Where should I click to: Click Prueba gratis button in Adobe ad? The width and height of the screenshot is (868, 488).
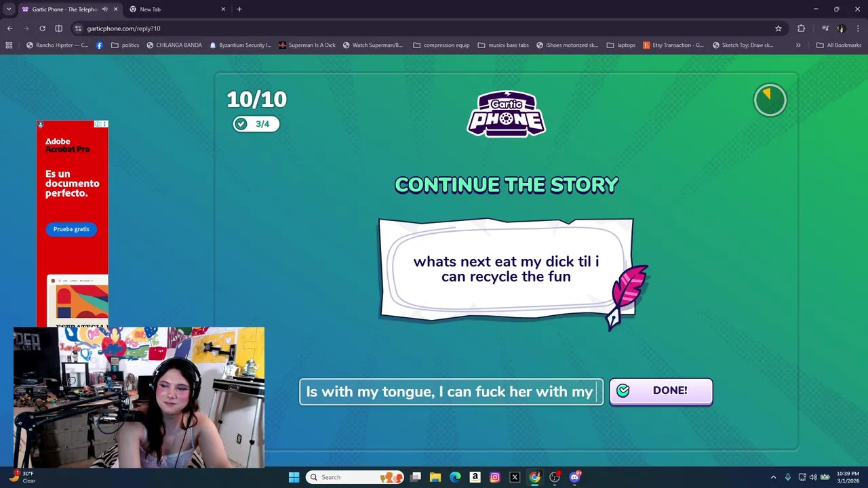(x=71, y=229)
